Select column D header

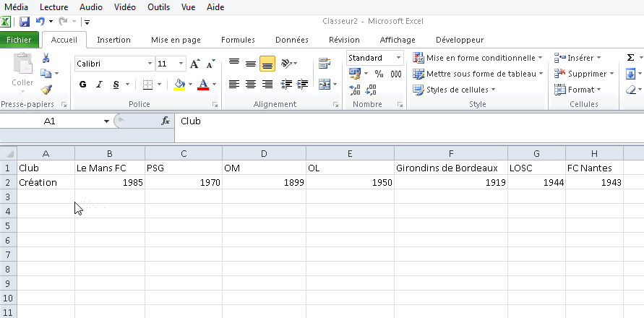tap(264, 154)
